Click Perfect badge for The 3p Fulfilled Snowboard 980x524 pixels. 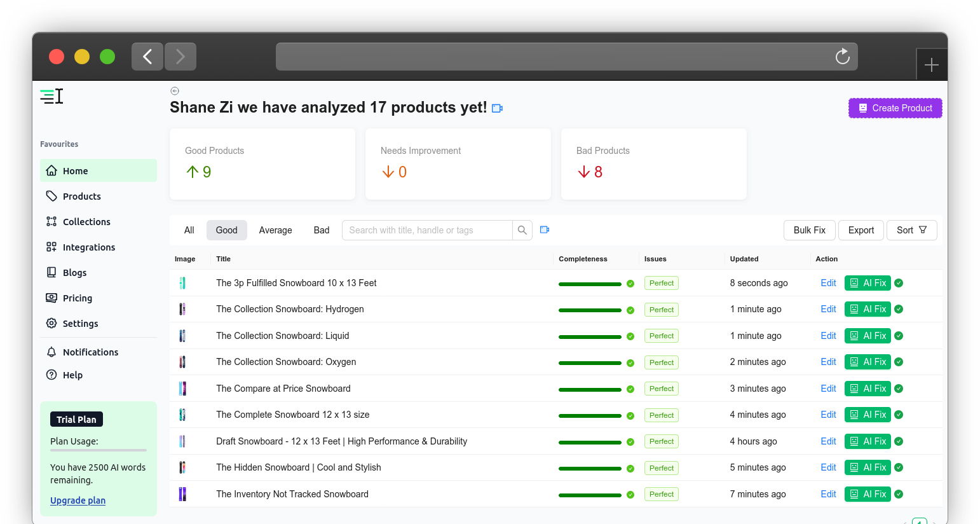tap(662, 283)
